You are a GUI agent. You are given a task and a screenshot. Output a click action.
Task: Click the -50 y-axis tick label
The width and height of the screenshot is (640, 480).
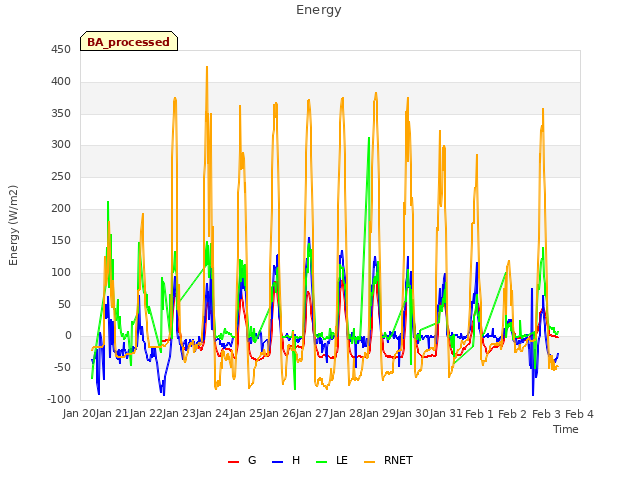(x=62, y=368)
